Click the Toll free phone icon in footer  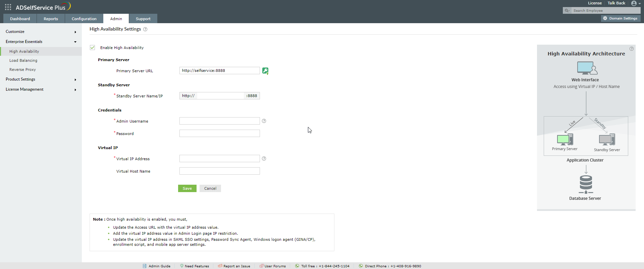pyautogui.click(x=297, y=266)
